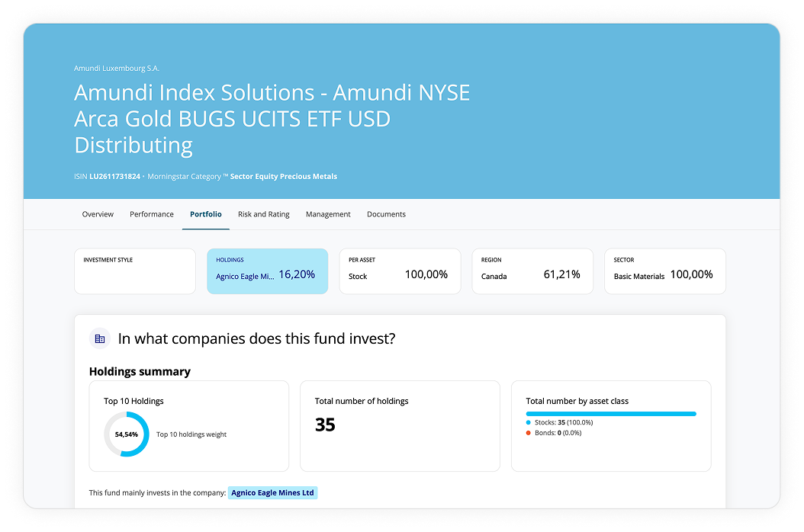Click the Total number of holdings card
This screenshot has height=532, width=804.
tap(400, 426)
